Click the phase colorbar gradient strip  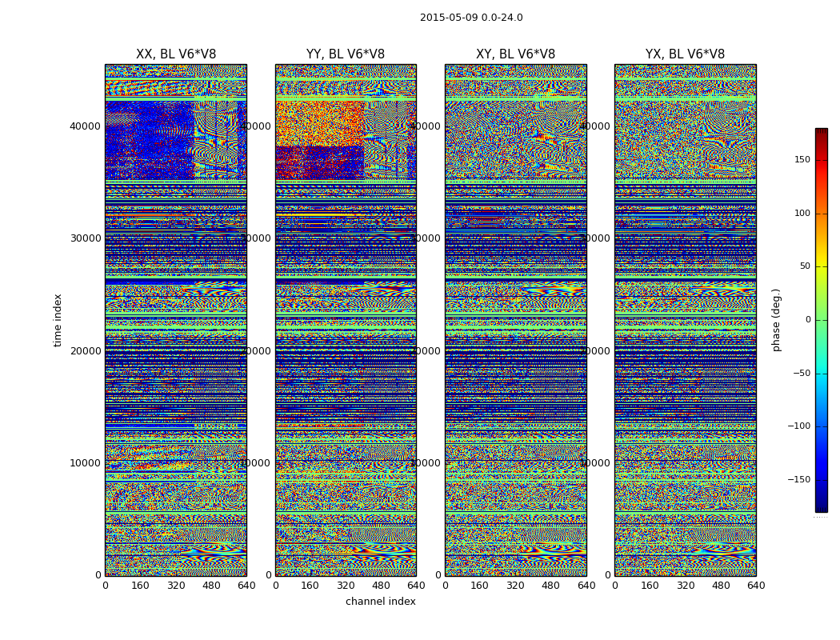pos(821,320)
